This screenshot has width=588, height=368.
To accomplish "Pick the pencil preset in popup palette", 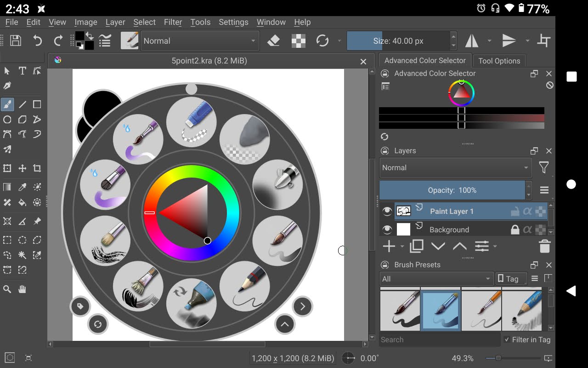I will [244, 287].
